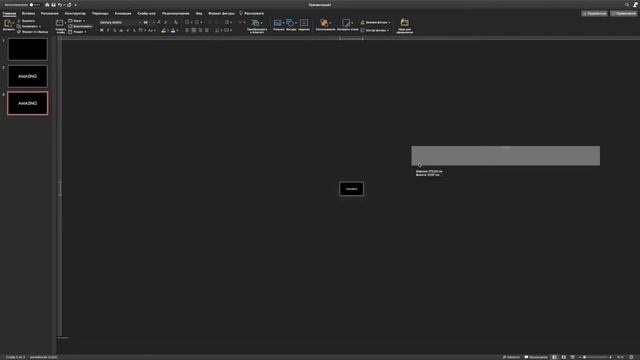640x360 pixels.
Task: Open the Review (Рецензирование) tab
Action: 176,13
